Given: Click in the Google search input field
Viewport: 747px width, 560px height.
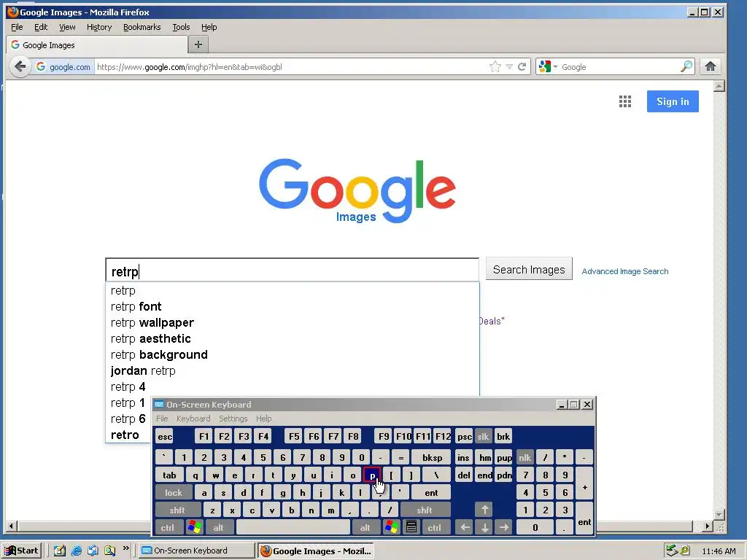Looking at the screenshot, I should [292, 271].
